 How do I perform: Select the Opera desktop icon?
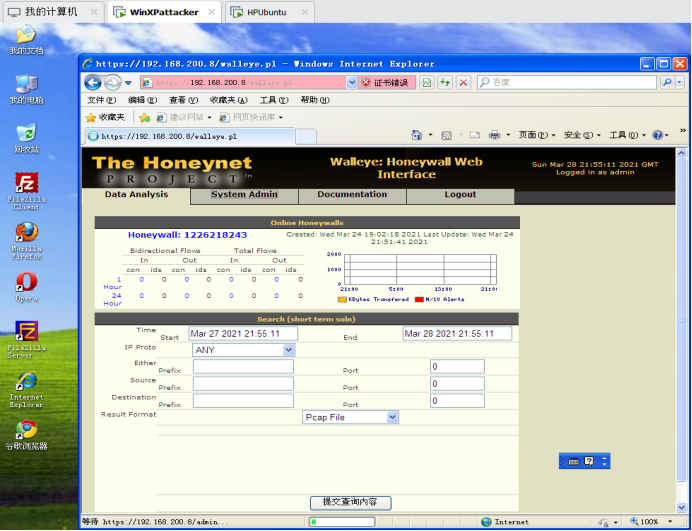[x=27, y=287]
